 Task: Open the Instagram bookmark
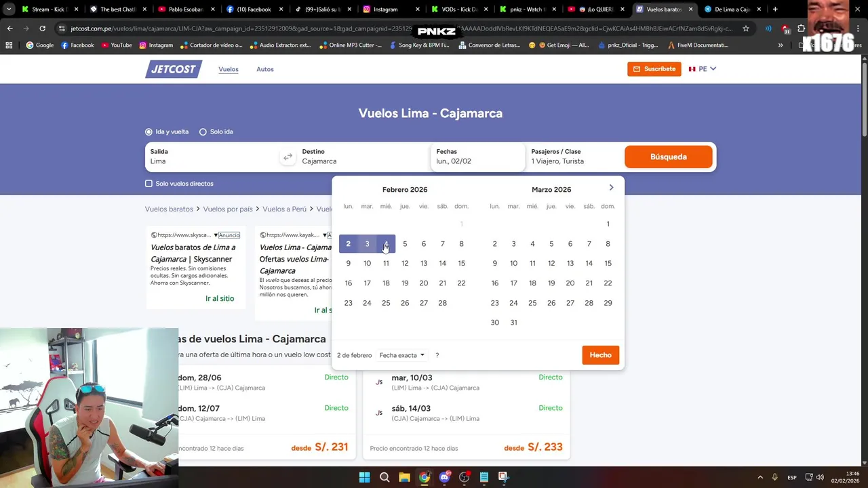tap(156, 45)
